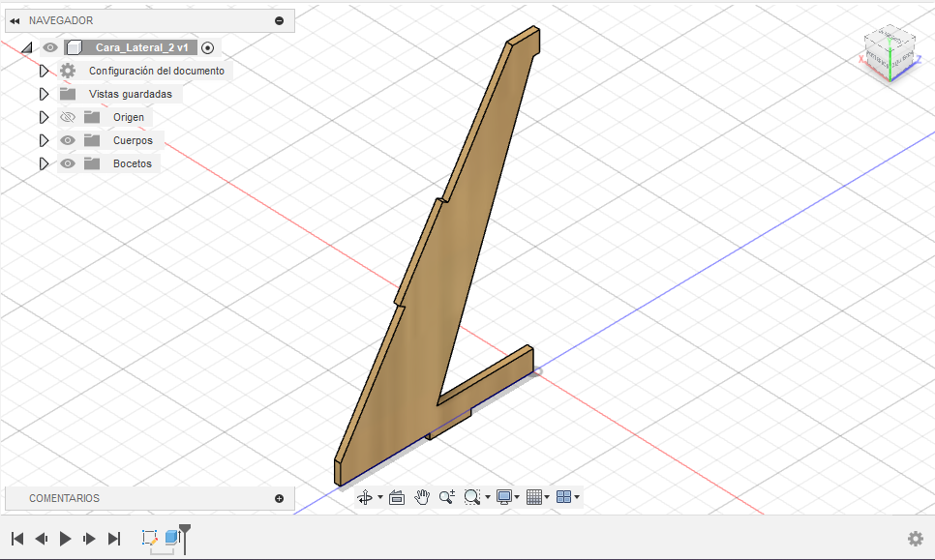Expand the Origen node
The height and width of the screenshot is (560, 935).
44,117
